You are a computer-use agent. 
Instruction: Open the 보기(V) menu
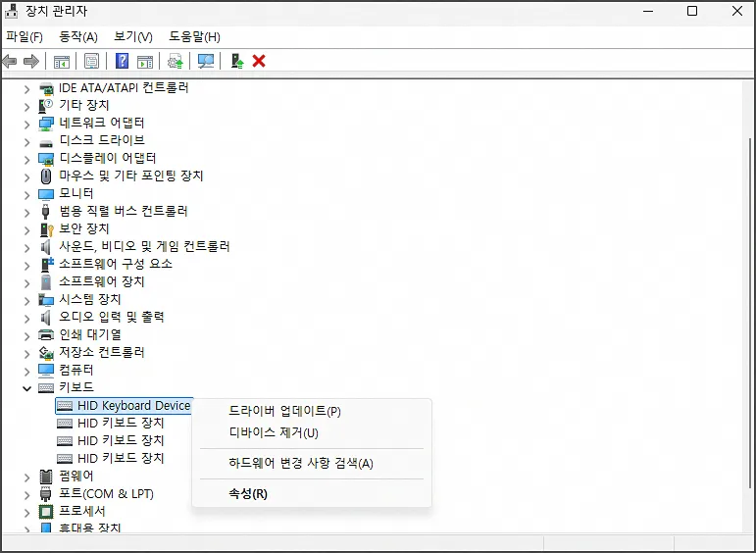click(133, 36)
